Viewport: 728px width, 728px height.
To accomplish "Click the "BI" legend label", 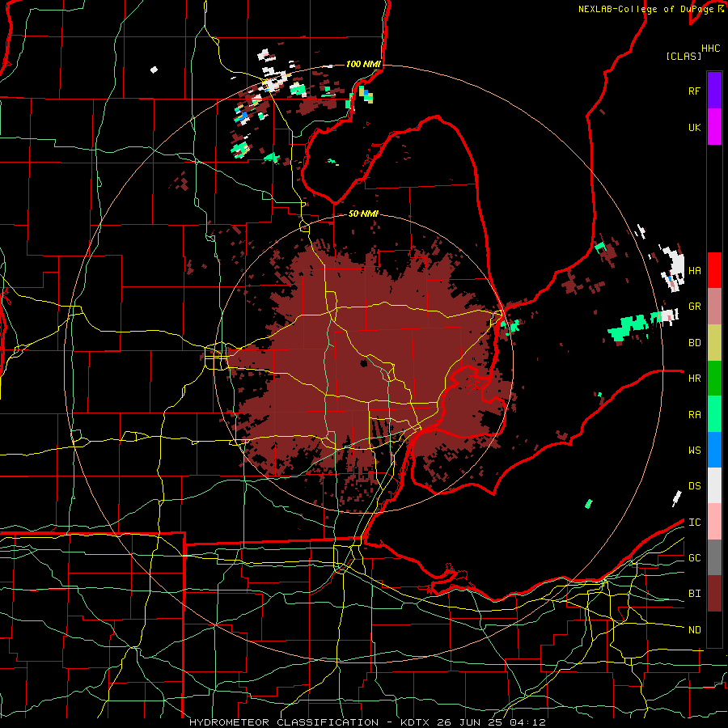I will pos(694,594).
